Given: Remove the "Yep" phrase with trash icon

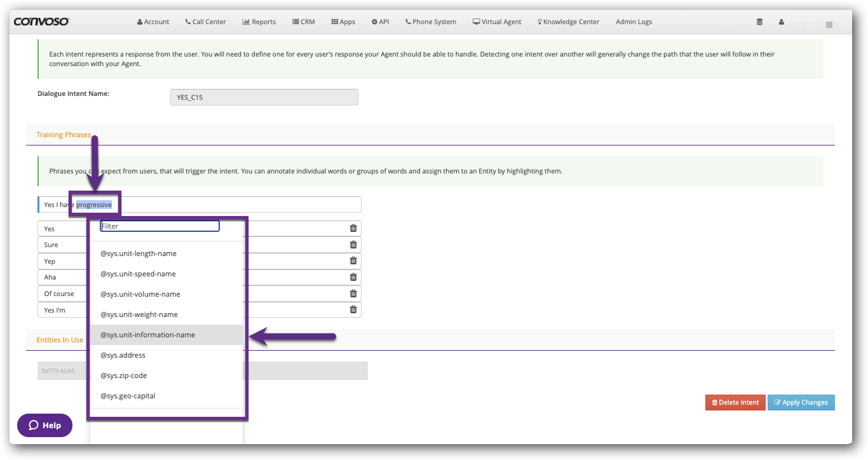Looking at the screenshot, I should 353,260.
